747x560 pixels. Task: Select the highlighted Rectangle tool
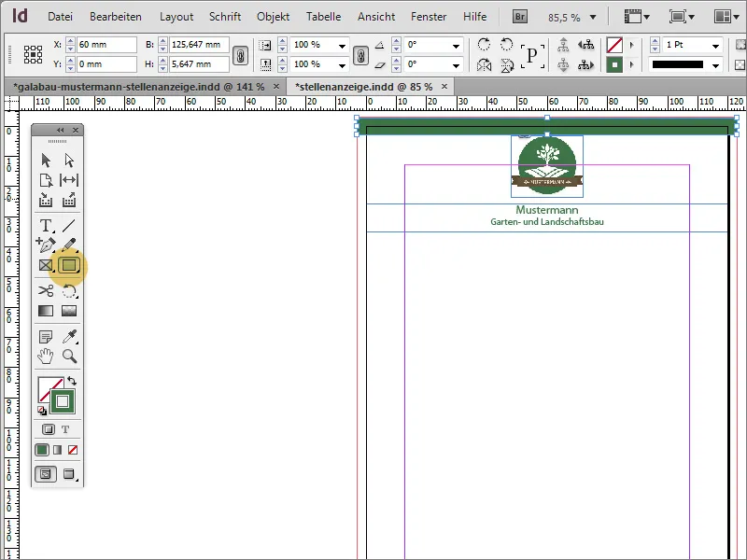click(69, 265)
